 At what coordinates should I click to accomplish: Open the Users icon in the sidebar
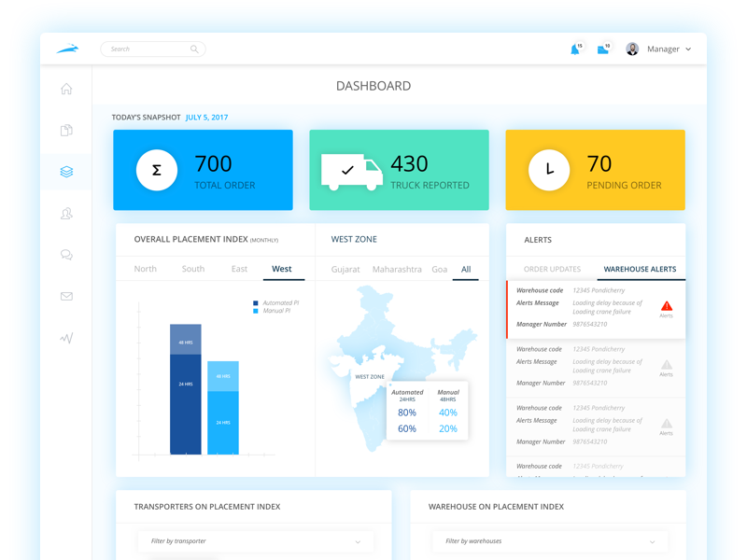tap(65, 213)
